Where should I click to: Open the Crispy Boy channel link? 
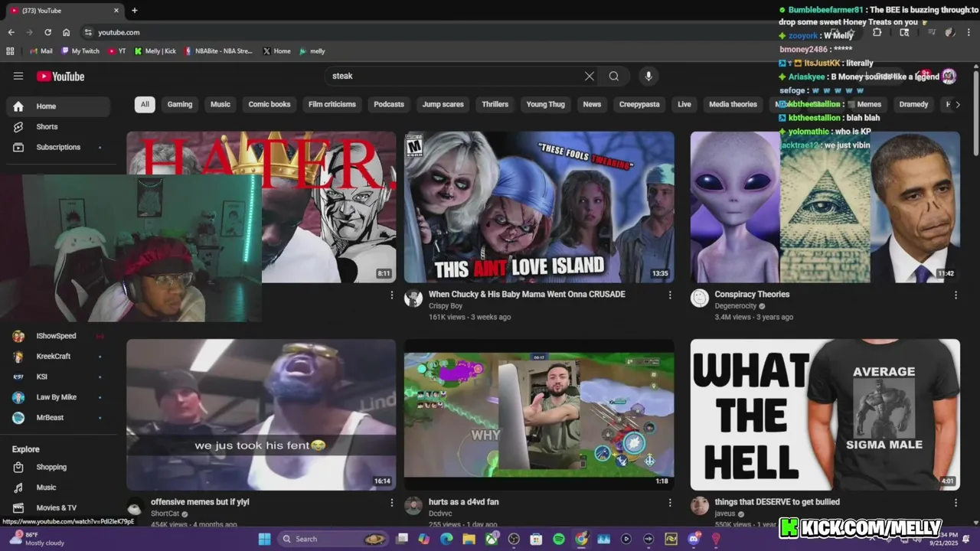(x=446, y=306)
